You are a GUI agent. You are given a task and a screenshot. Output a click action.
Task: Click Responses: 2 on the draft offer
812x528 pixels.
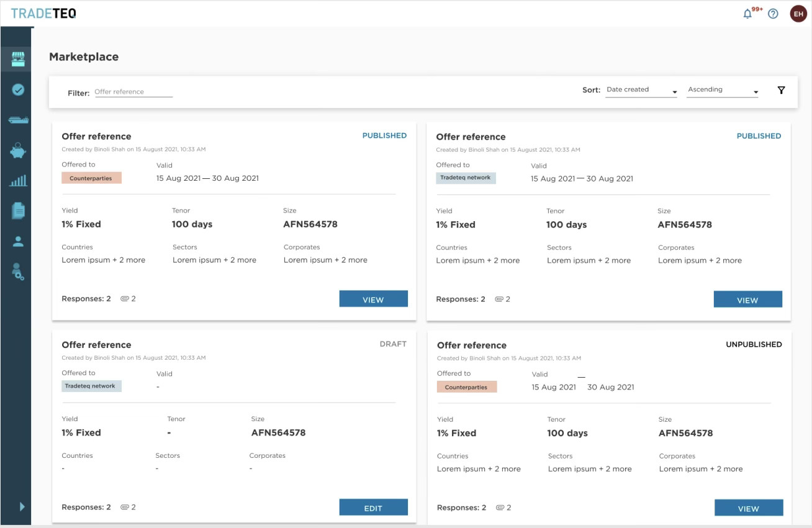point(86,507)
